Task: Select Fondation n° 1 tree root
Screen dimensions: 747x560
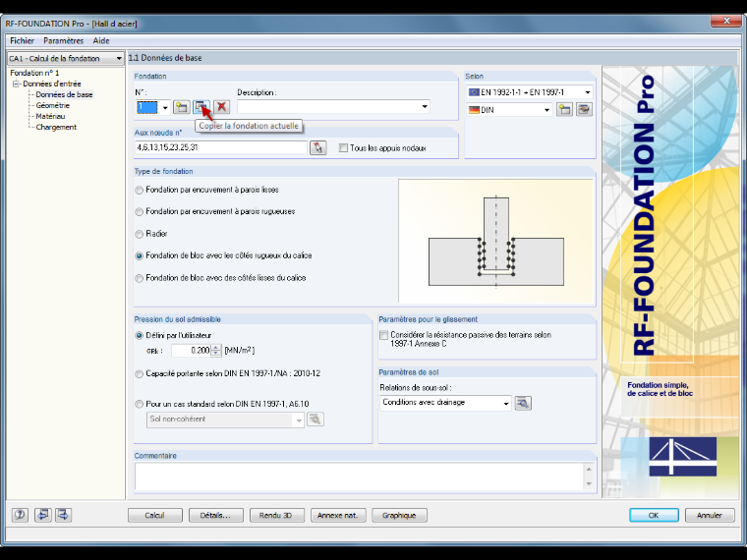Action: tap(34, 73)
